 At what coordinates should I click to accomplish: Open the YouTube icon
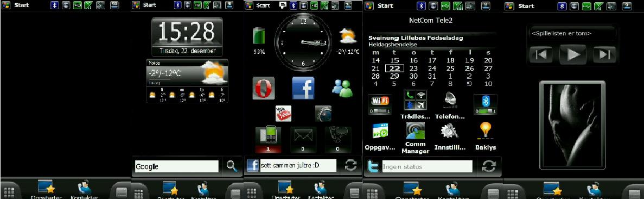click(x=283, y=113)
